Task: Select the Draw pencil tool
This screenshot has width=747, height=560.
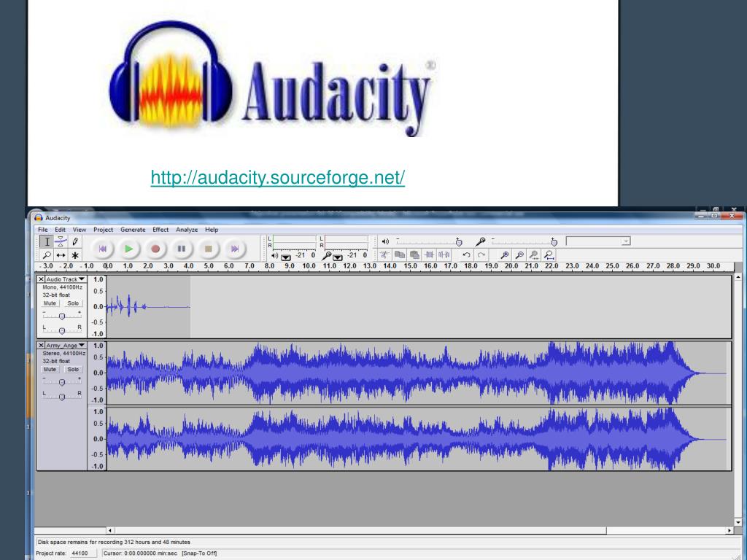Action: point(75,242)
